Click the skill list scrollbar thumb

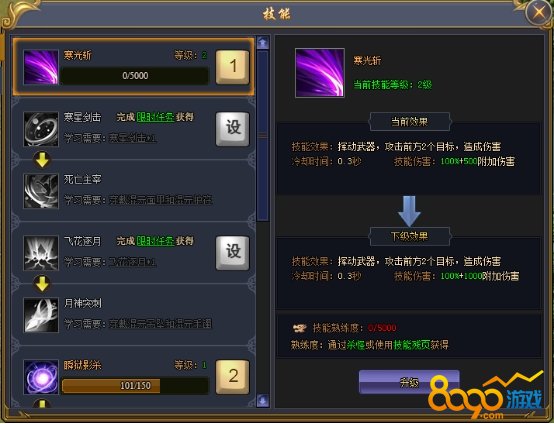[263, 136]
